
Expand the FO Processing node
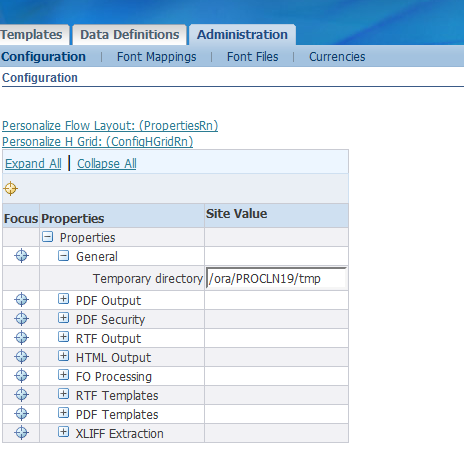(x=63, y=375)
